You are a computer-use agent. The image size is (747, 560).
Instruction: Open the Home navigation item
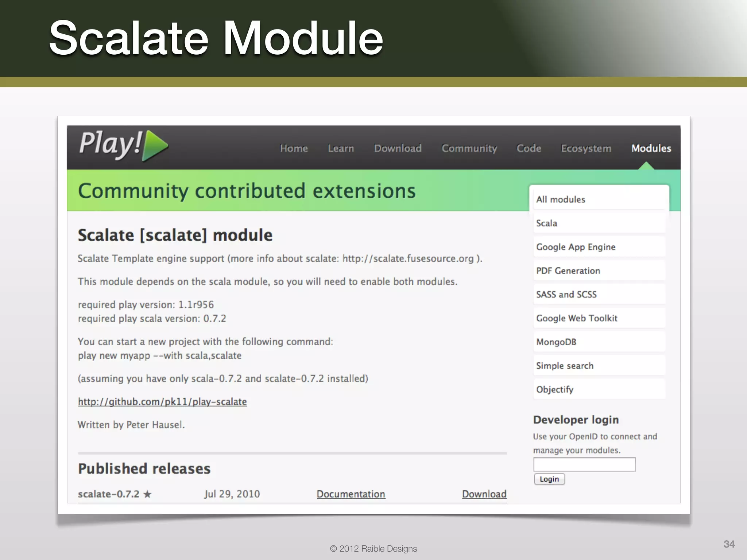(x=294, y=148)
